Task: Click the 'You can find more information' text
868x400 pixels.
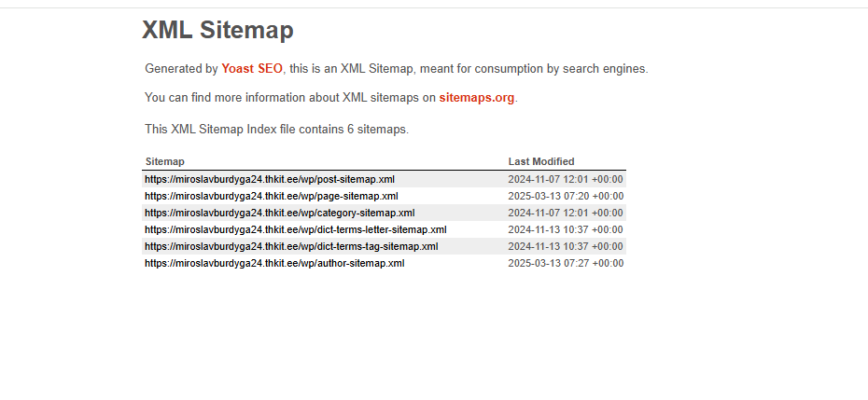Action: pos(289,98)
